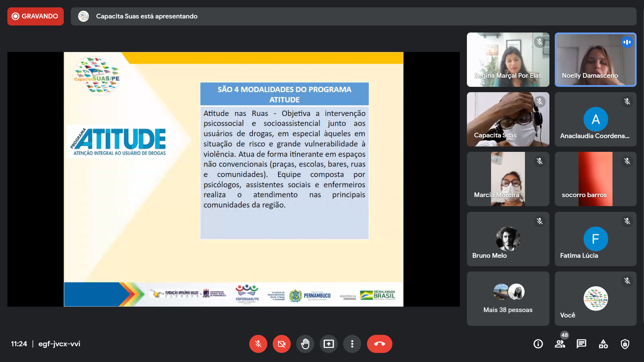
Task: Open the activities shapes icon
Action: coord(603,344)
